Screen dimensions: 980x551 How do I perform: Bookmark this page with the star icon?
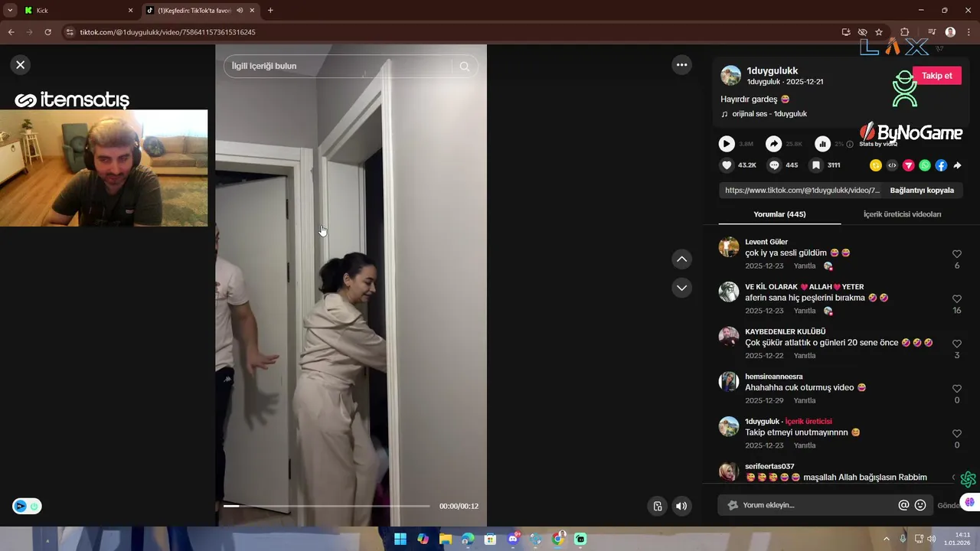(879, 32)
